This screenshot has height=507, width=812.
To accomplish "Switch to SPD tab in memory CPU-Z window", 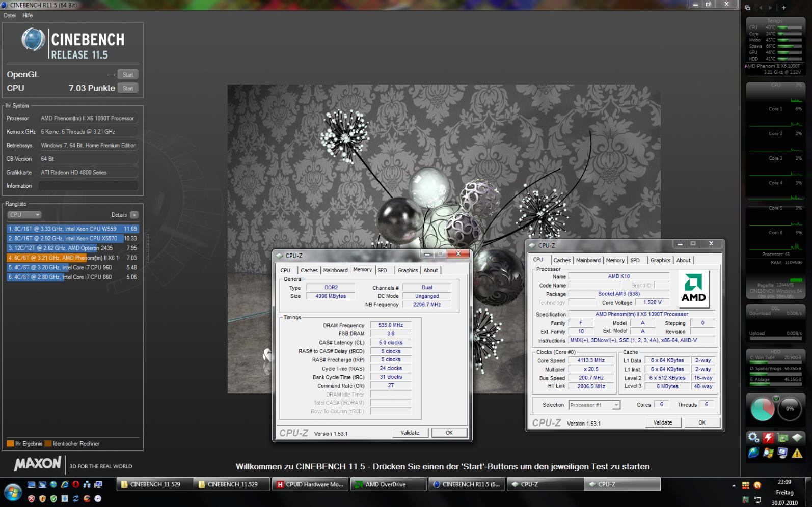I will coord(382,270).
